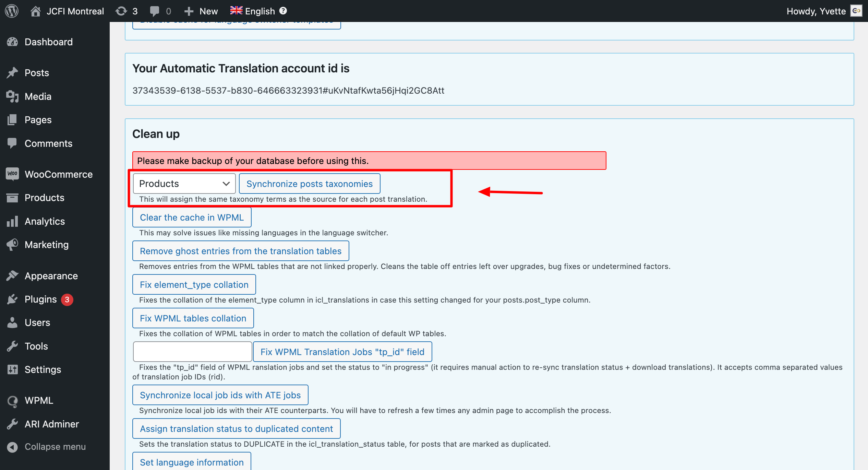Click the Pages icon in sidebar
Image resolution: width=868 pixels, height=470 pixels.
[12, 120]
